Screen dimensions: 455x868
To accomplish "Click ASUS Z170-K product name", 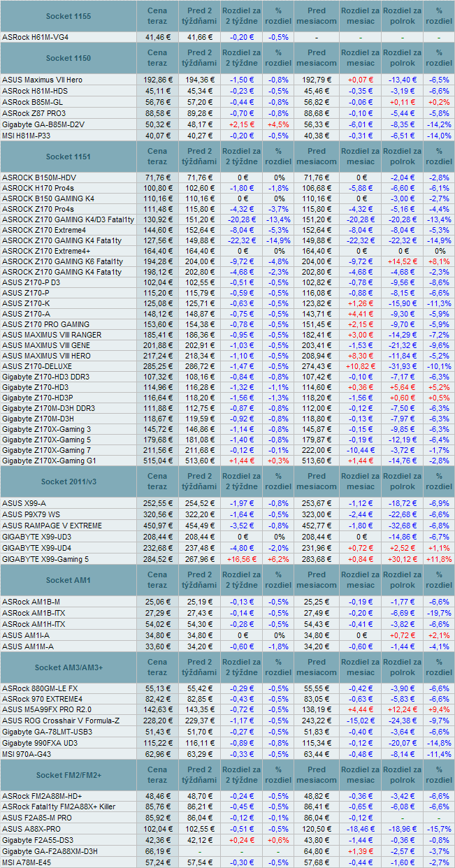I will [x=26, y=303].
